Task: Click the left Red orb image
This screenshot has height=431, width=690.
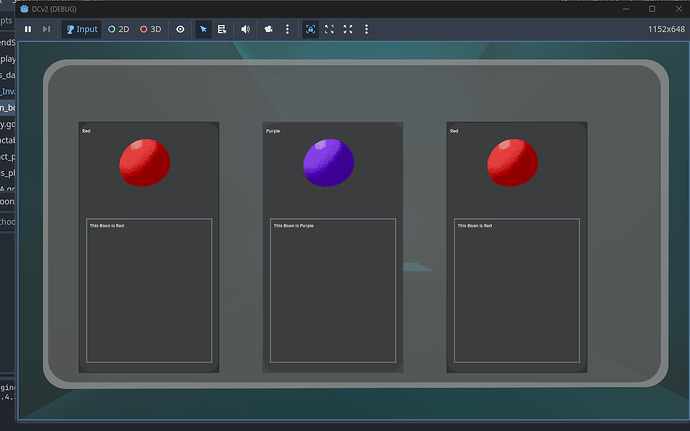Action: click(144, 162)
